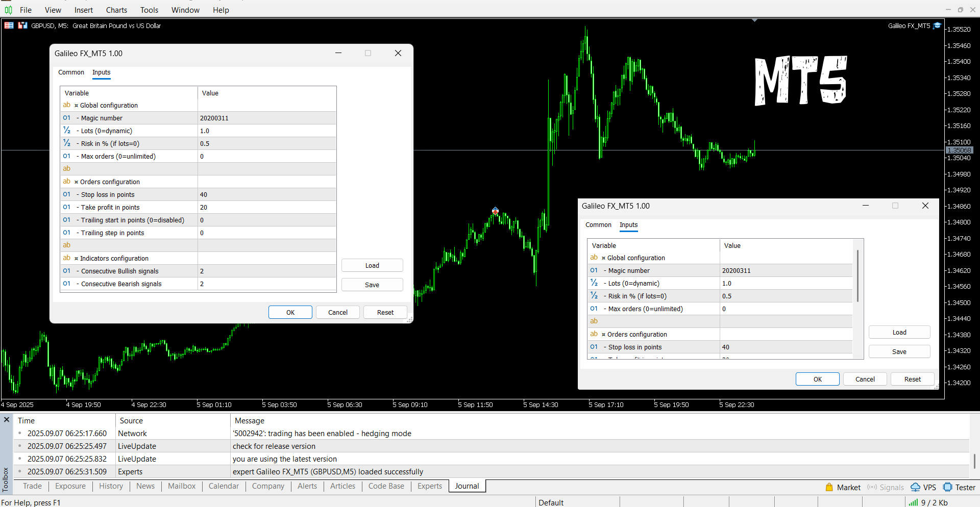Screen dimensions: 980x507
Task: Open the Mailbox tab in Toolbox
Action: tap(182, 486)
